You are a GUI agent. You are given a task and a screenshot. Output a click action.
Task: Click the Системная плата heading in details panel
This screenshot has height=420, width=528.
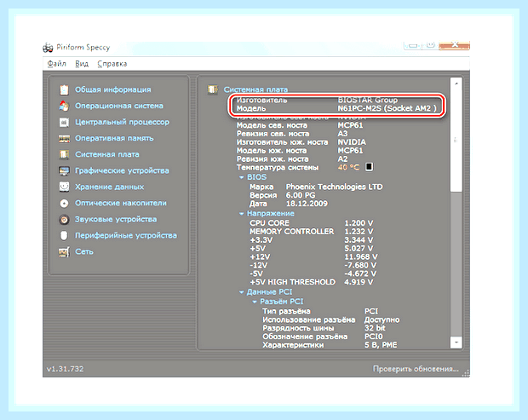255,89
